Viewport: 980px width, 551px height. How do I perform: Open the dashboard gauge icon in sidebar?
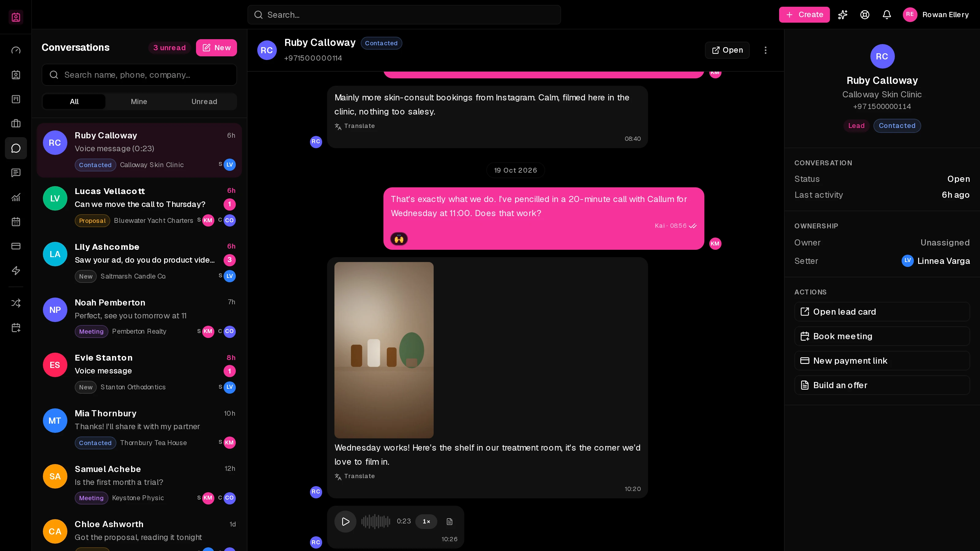click(16, 50)
